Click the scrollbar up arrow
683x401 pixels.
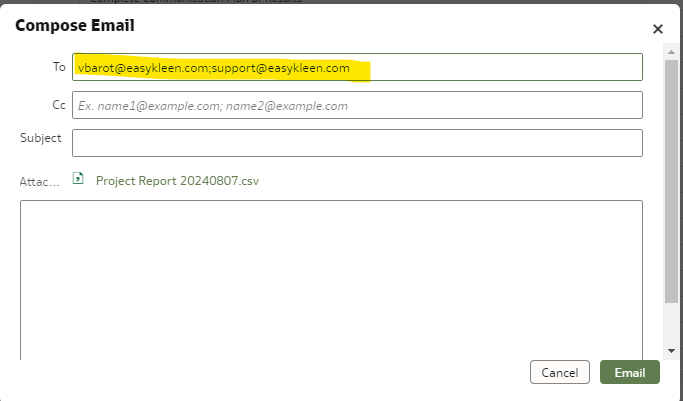671,52
